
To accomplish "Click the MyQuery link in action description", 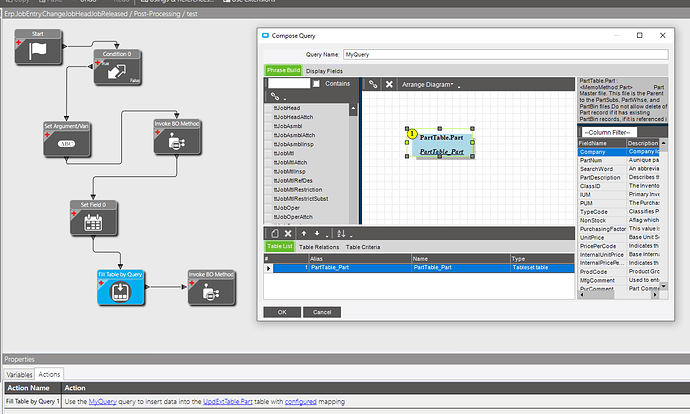I will point(102,401).
